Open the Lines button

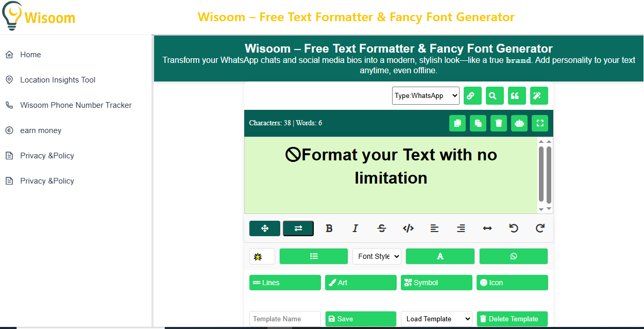(x=285, y=283)
